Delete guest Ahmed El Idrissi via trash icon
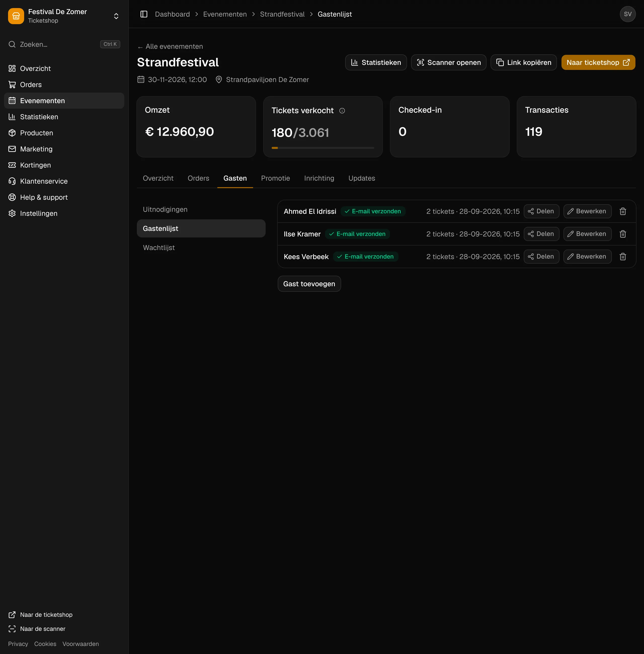The image size is (644, 654). tap(623, 211)
